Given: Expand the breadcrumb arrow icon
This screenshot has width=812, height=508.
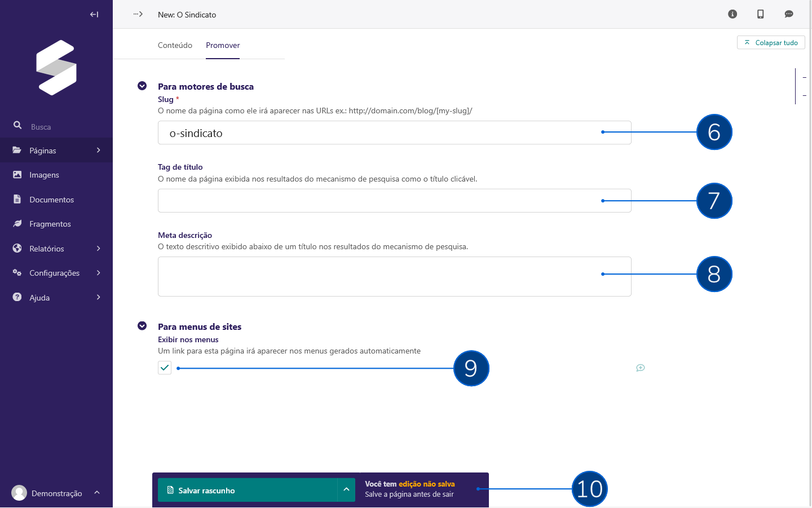Looking at the screenshot, I should [138, 14].
